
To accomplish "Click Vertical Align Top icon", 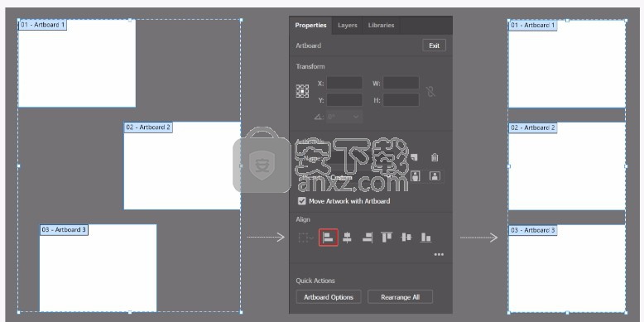I will [387, 238].
